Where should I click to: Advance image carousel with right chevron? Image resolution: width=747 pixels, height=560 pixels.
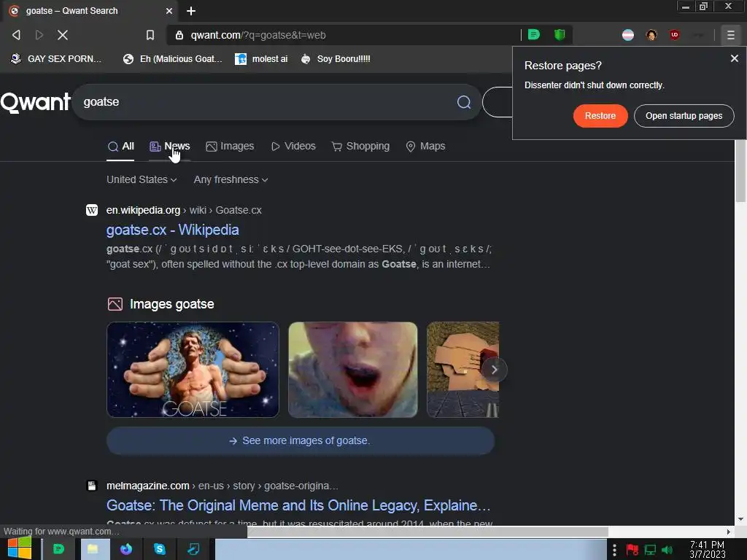494,370
